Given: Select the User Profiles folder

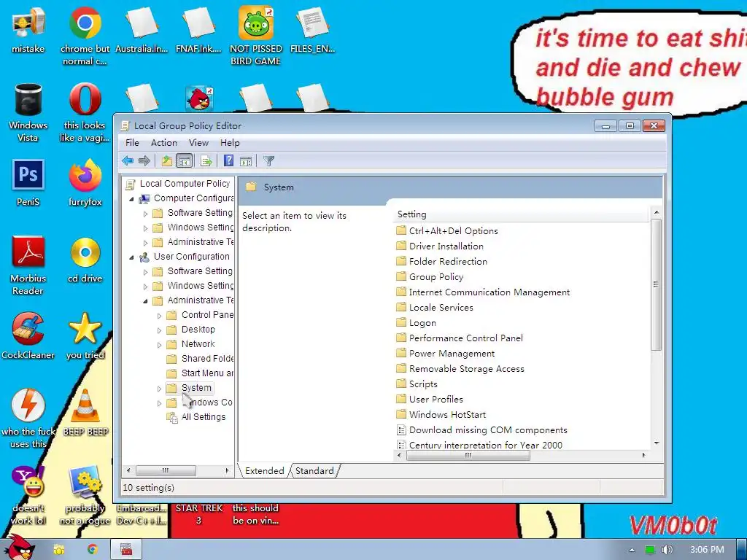Looking at the screenshot, I should (x=430, y=400).
